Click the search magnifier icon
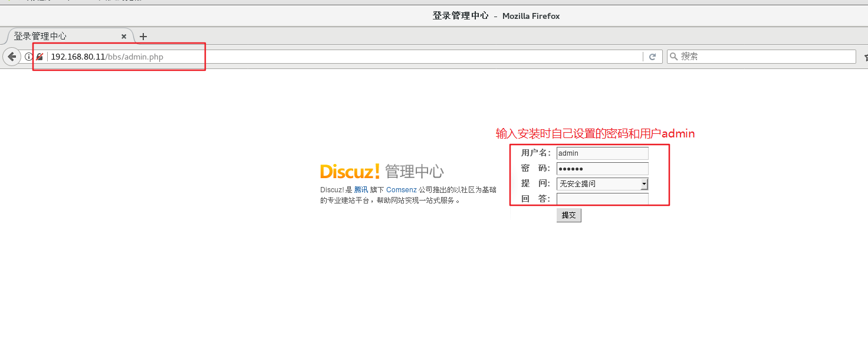The width and height of the screenshot is (868, 348). (674, 57)
